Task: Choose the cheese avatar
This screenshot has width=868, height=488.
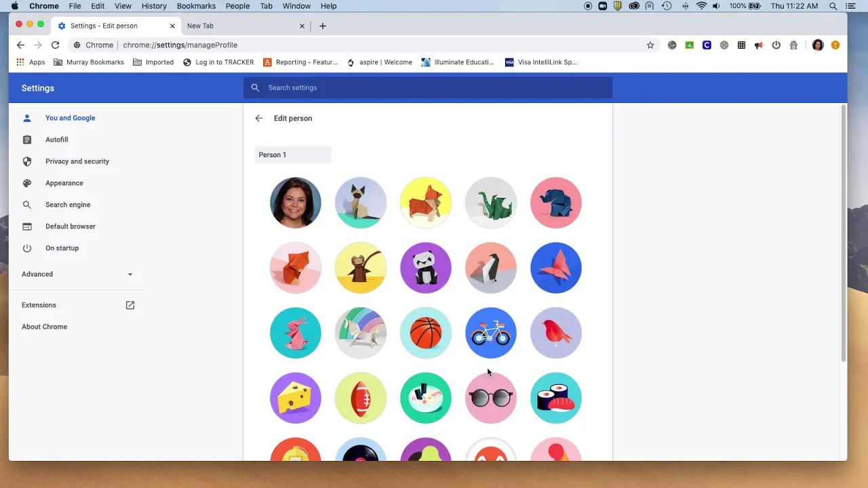Action: [x=296, y=398]
